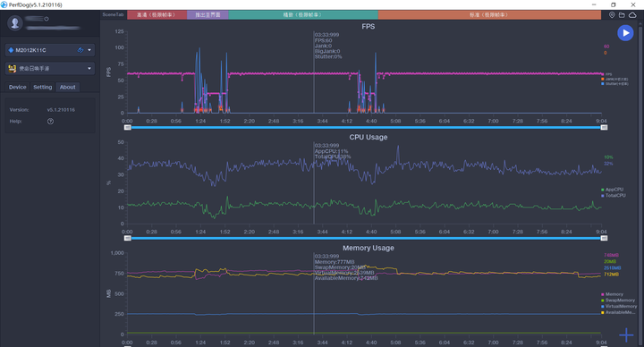Click the Version: label in About panel
The image size is (644, 347).
click(20, 110)
